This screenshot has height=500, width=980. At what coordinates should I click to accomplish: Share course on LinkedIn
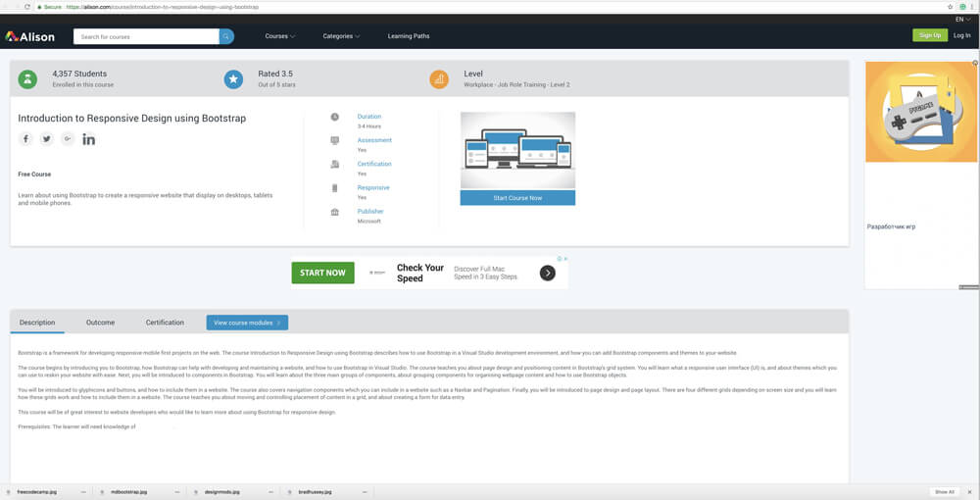coord(89,139)
